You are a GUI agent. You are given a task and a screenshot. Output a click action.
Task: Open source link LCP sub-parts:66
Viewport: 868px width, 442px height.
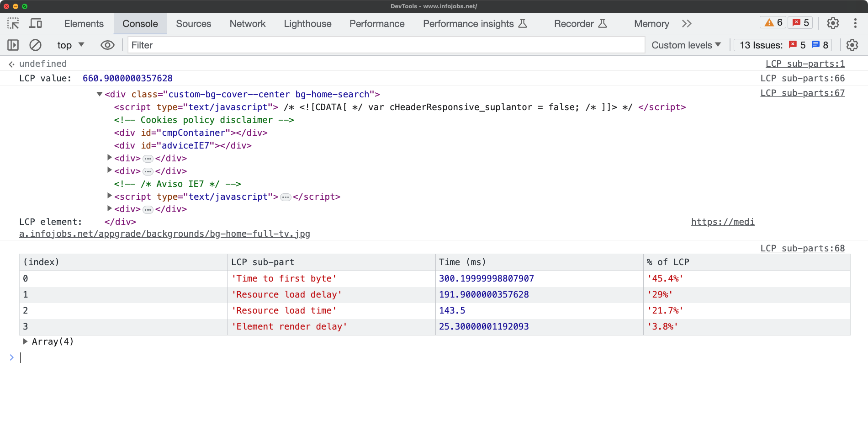click(x=802, y=78)
